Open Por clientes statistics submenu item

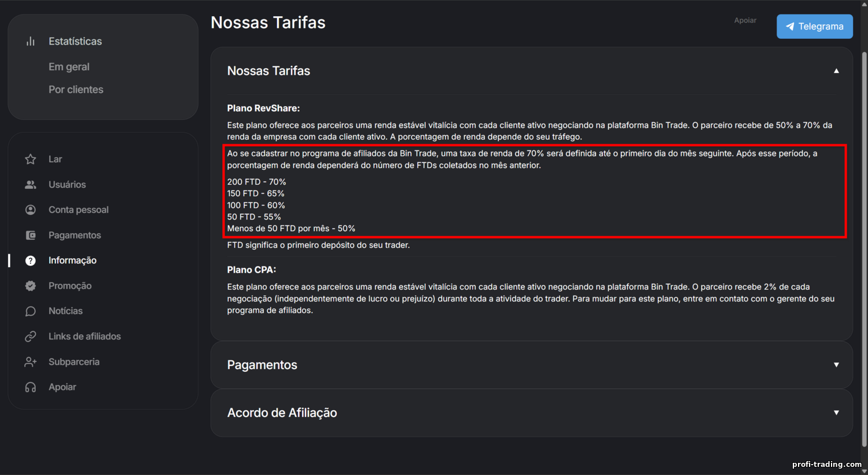[76, 90]
